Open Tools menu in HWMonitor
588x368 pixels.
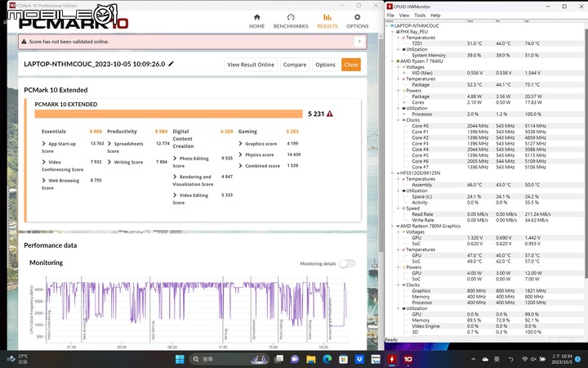420,16
